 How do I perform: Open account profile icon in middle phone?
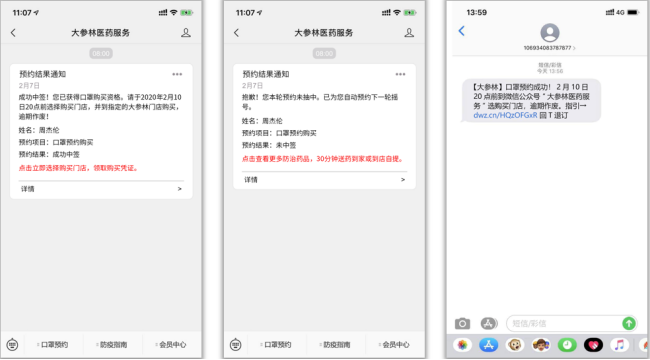(x=409, y=33)
